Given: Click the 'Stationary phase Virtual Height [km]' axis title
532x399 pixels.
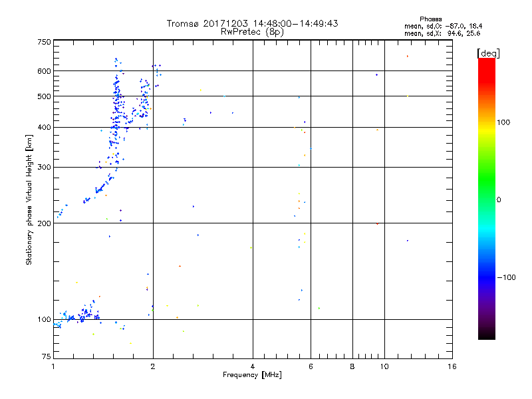Looking at the screenshot, I should click(x=29, y=199).
